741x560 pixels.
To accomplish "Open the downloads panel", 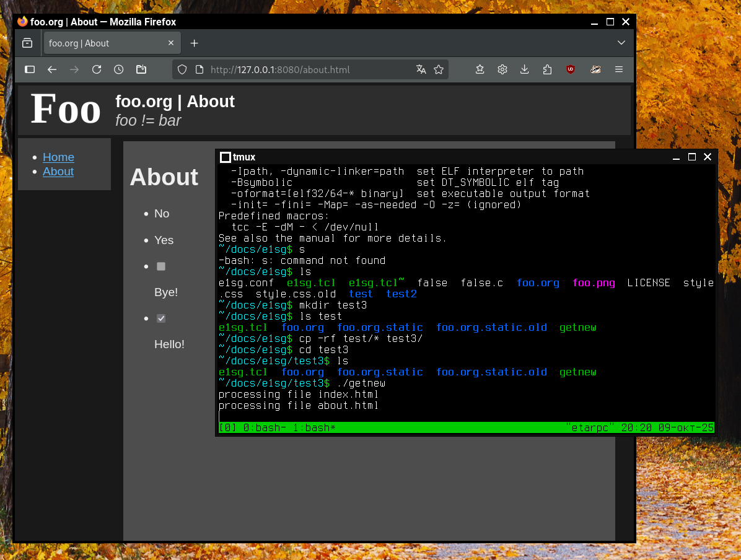I will (x=524, y=69).
